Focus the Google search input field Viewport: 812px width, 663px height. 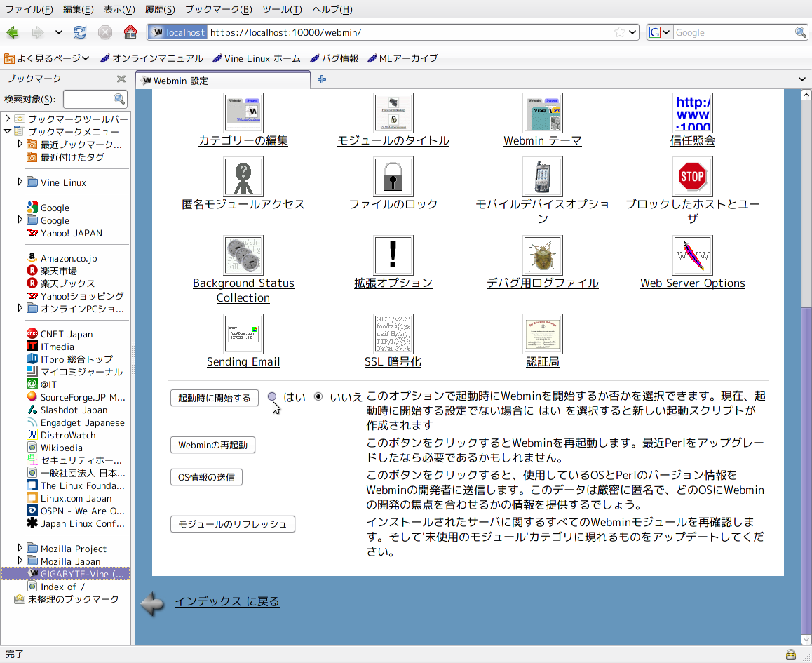coord(733,33)
